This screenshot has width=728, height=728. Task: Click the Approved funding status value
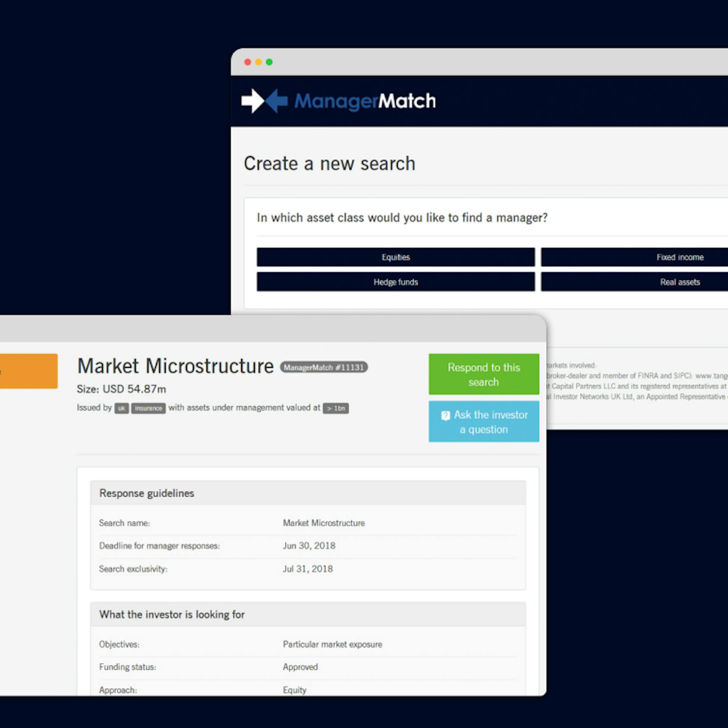click(x=300, y=667)
